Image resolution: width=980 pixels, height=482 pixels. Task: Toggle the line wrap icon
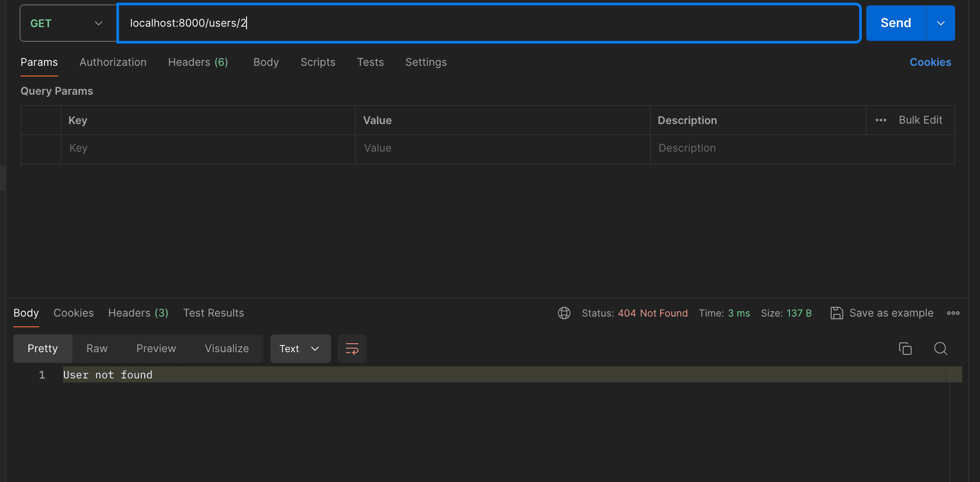352,349
